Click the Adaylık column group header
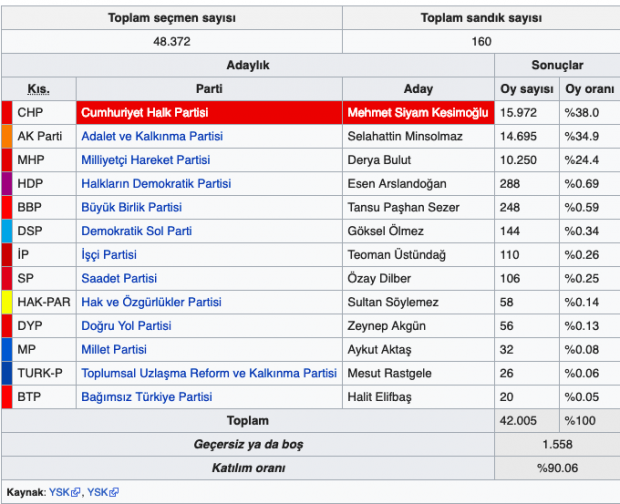The width and height of the screenshot is (620, 504). pyautogui.click(x=248, y=65)
